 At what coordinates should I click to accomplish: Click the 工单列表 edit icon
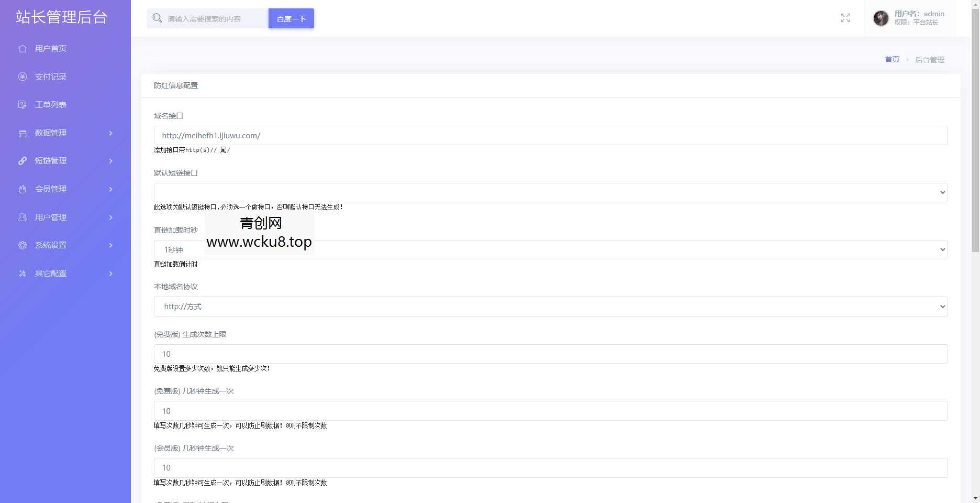point(23,105)
